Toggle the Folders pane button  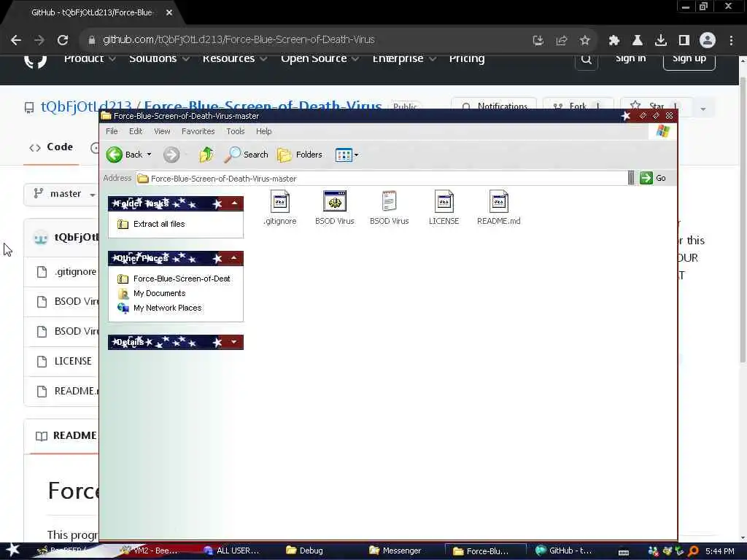click(x=300, y=155)
